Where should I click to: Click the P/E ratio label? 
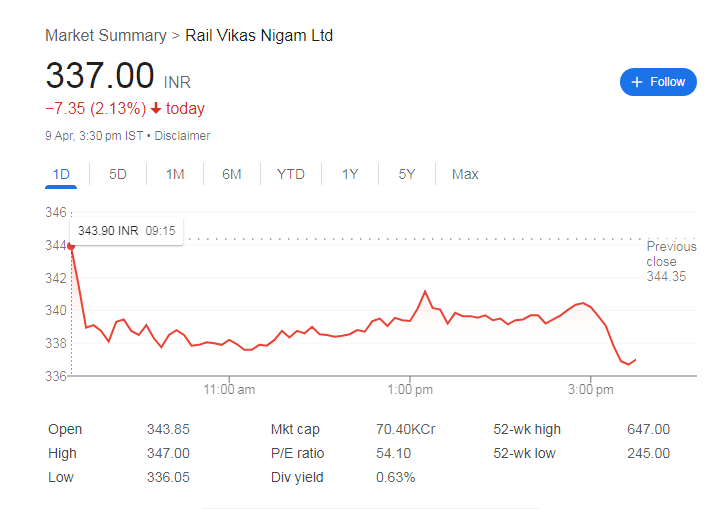tap(298, 454)
